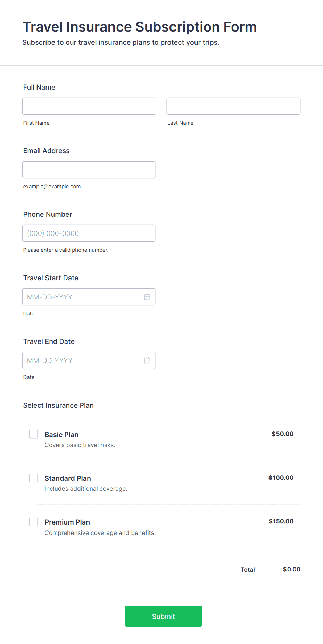The width and height of the screenshot is (323, 644).
Task: Click into the Email Address field
Action: (x=89, y=170)
